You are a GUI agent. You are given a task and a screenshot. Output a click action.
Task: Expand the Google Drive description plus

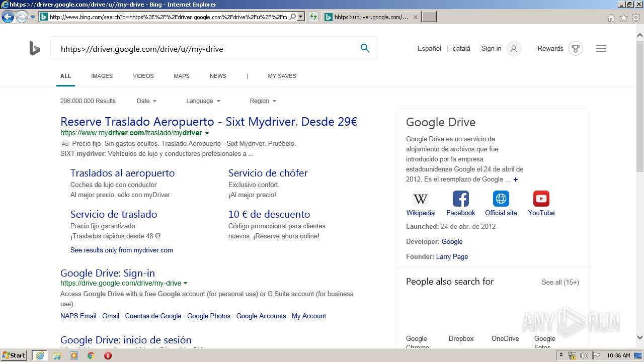point(516,179)
